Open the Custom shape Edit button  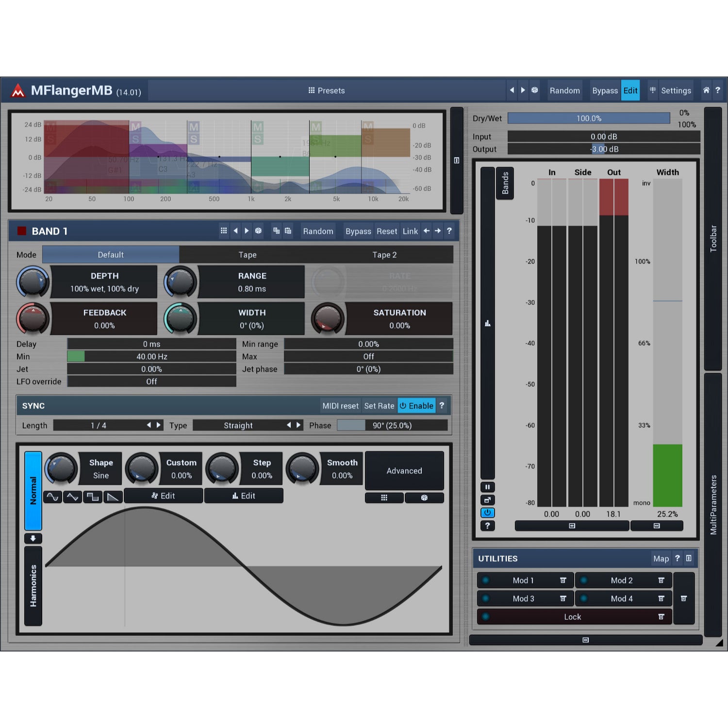click(164, 496)
